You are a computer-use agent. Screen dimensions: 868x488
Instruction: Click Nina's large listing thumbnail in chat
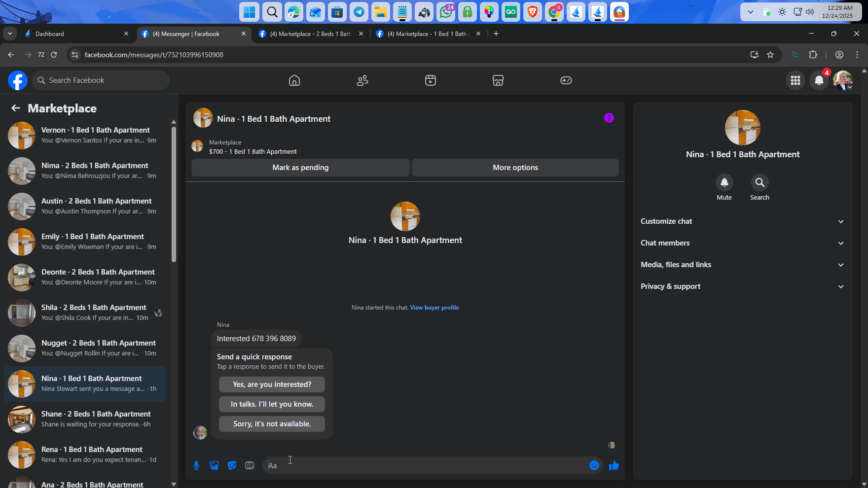point(405,216)
